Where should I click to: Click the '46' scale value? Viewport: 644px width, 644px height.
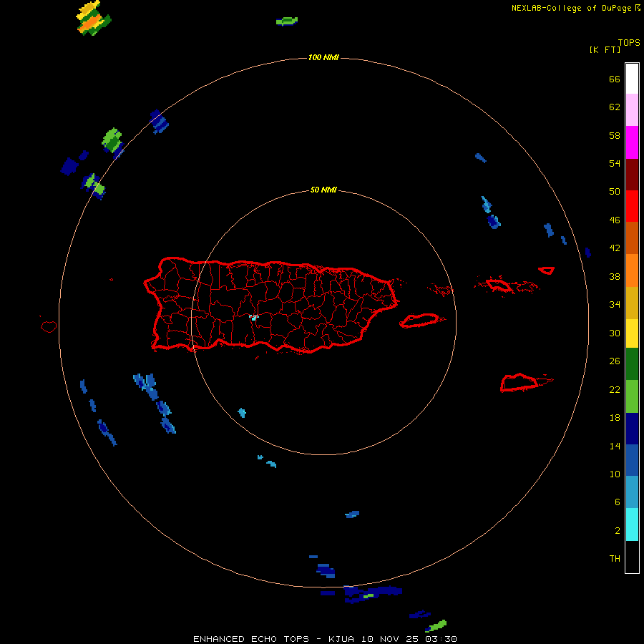615,220
